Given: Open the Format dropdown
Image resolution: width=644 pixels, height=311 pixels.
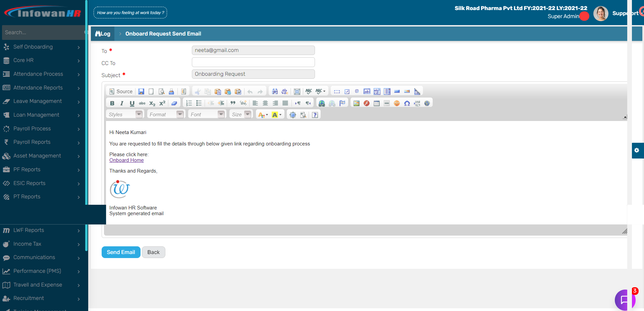Looking at the screenshot, I should point(166,114).
